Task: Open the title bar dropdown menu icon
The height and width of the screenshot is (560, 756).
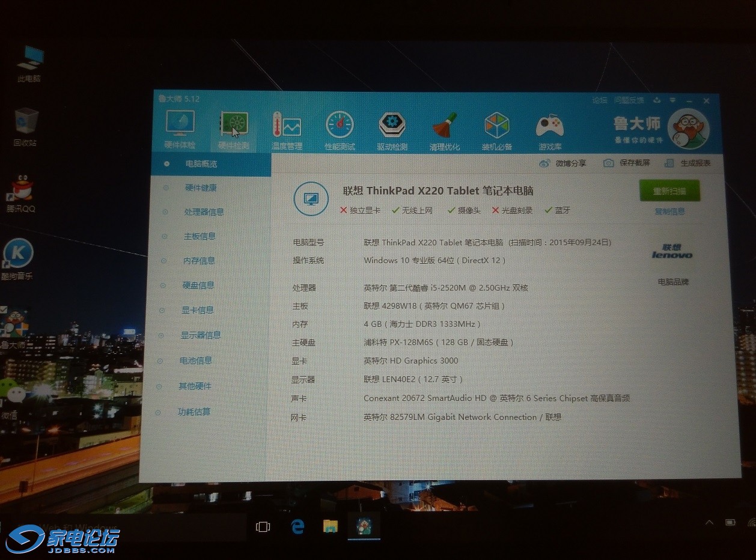Action: click(x=674, y=100)
